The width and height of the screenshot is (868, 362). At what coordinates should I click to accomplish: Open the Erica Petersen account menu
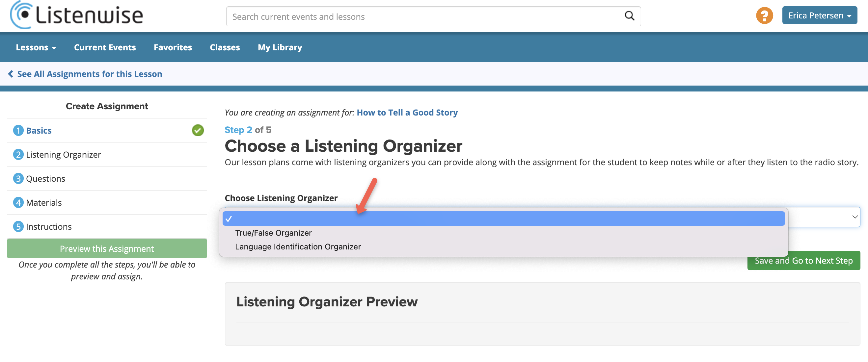[819, 16]
